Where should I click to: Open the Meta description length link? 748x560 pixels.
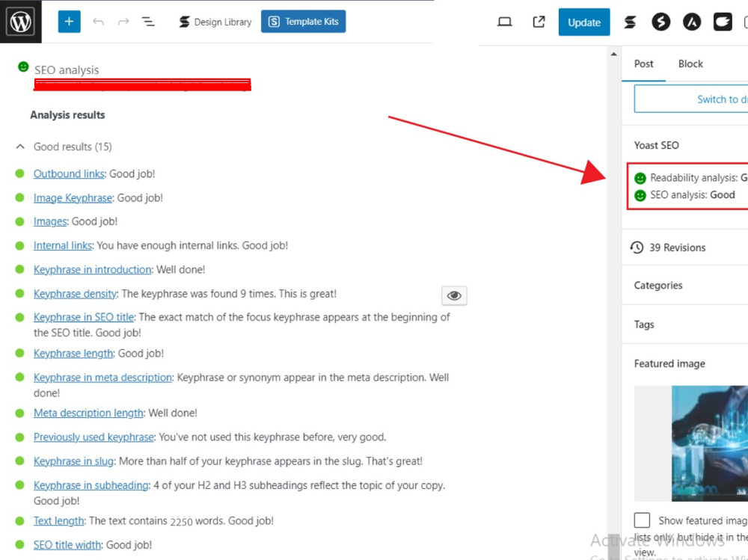pos(88,413)
